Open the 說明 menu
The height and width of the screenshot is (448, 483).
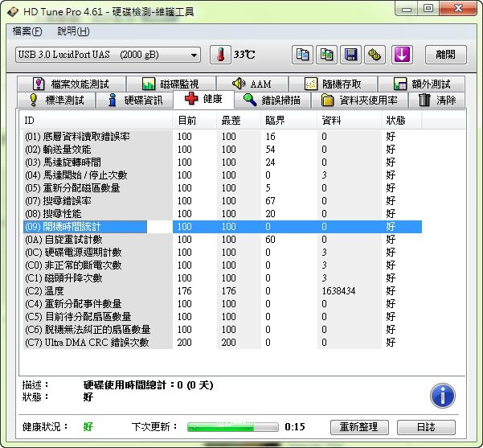(73, 31)
